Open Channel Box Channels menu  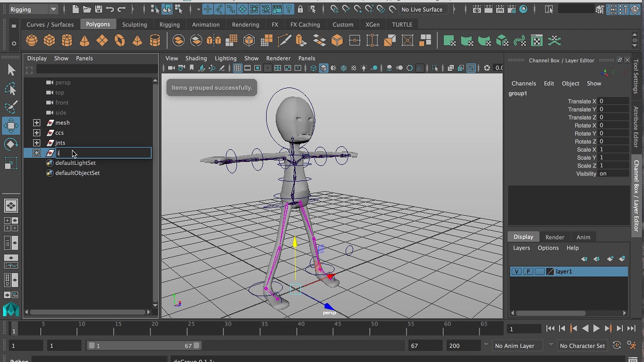coord(524,83)
